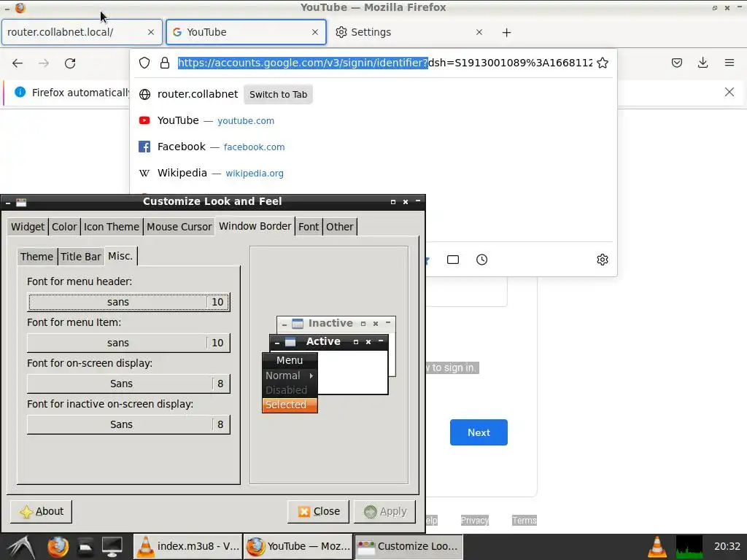Open the Privacy link on Google page
The width and height of the screenshot is (747, 560).
[474, 520]
